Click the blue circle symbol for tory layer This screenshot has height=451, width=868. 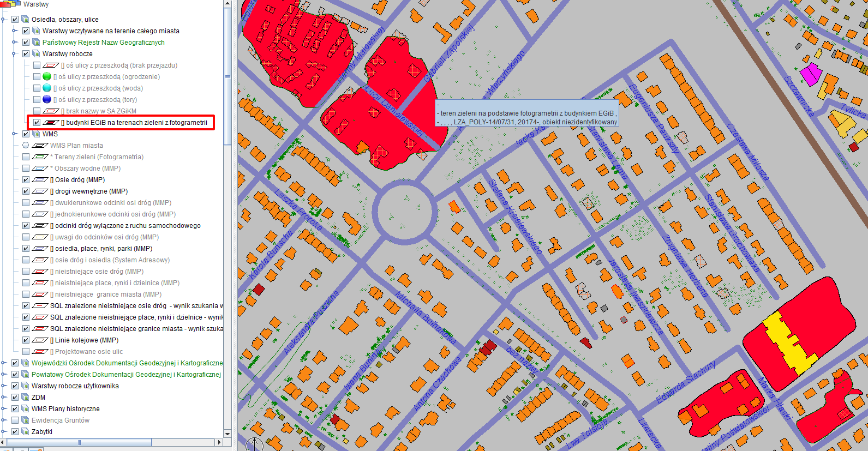pyautogui.click(x=47, y=100)
